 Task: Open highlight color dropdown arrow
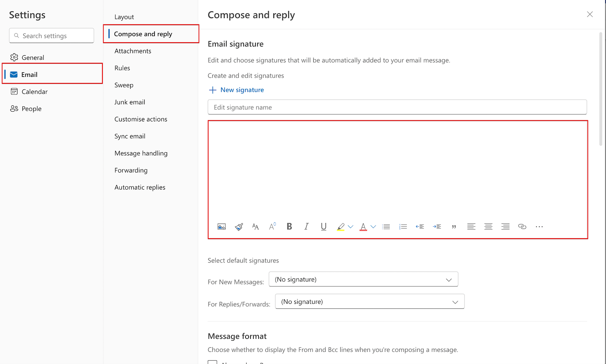coord(351,227)
